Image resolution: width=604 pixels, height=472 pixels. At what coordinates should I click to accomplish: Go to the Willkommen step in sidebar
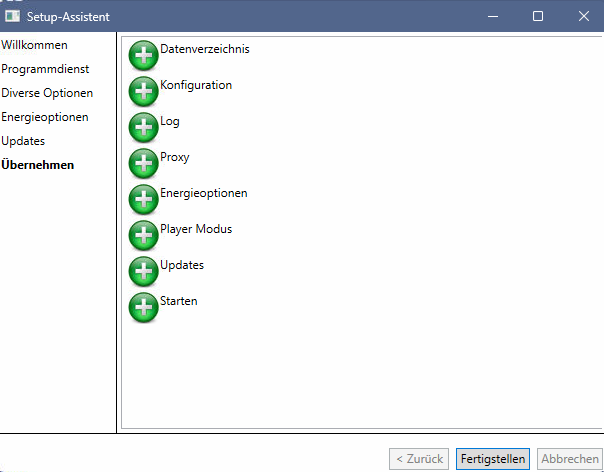point(34,45)
